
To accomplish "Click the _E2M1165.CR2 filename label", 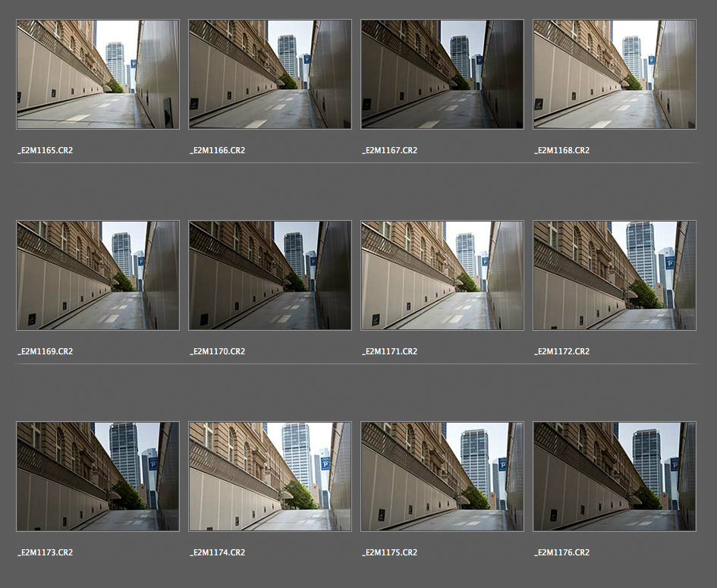I will [x=46, y=150].
